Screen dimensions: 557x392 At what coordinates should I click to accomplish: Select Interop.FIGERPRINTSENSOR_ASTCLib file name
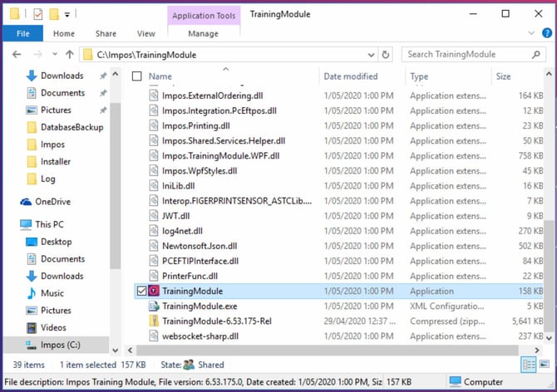pos(237,201)
